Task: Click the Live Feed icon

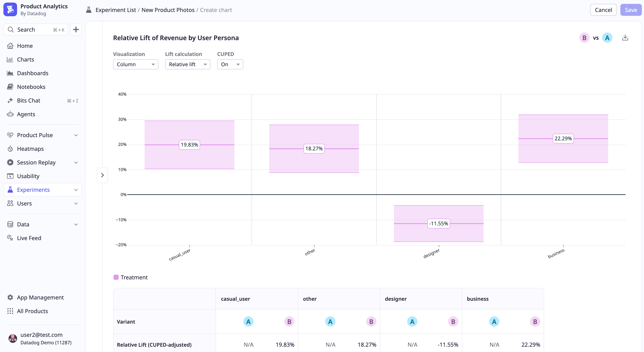Action: click(10, 238)
